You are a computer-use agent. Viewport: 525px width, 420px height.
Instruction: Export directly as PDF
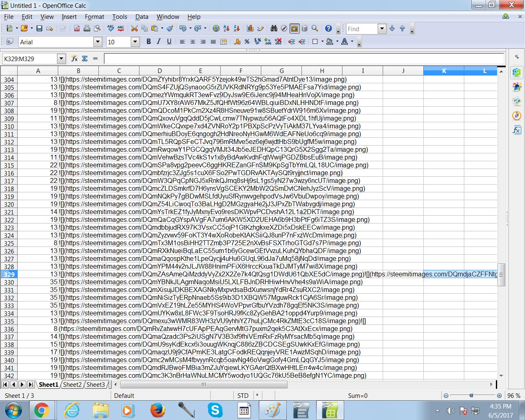[x=77, y=28]
